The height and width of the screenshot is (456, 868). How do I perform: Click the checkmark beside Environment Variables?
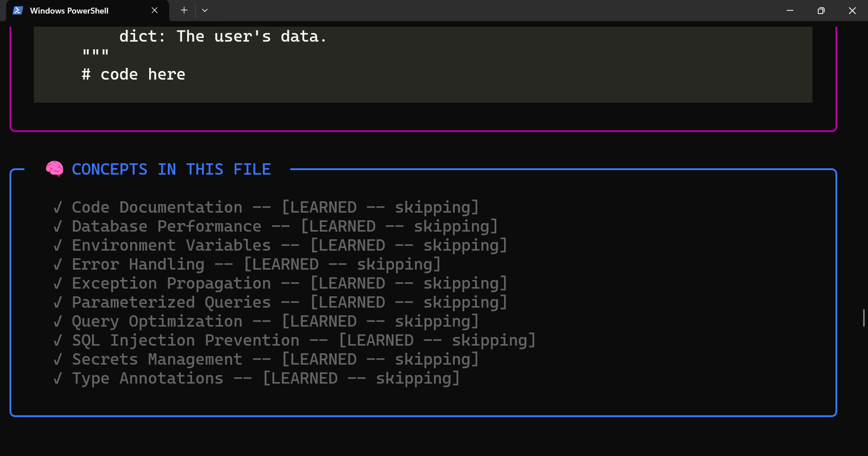57,246
